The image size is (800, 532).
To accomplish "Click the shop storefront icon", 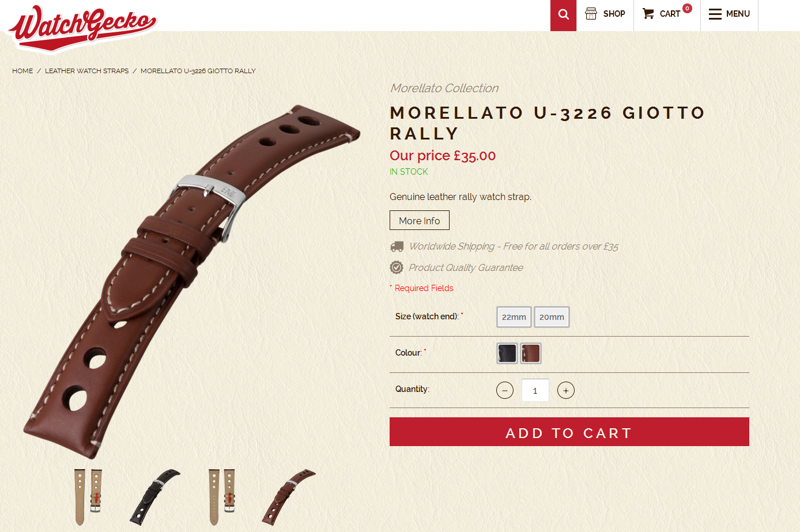I will coord(591,14).
